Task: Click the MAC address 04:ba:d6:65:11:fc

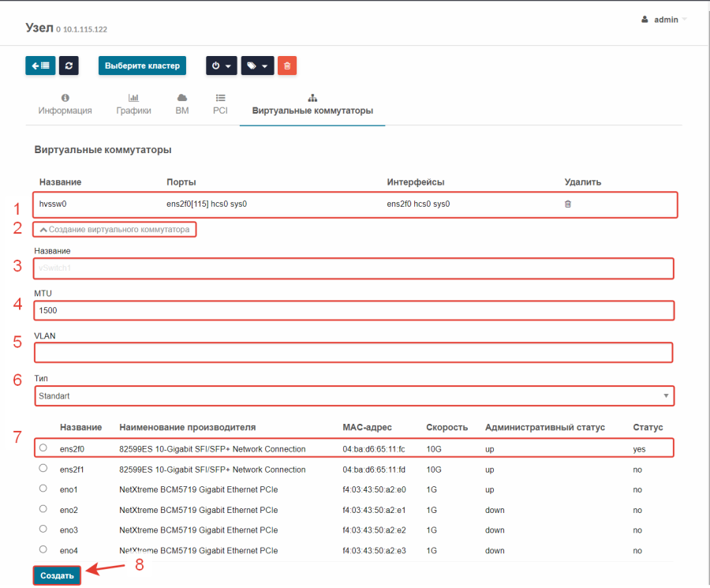Action: tap(374, 449)
